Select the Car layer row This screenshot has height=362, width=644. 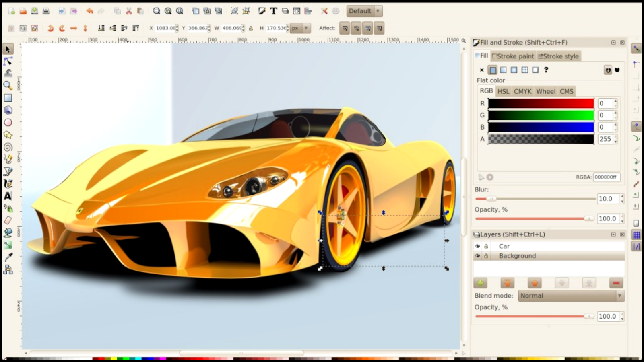click(549, 246)
